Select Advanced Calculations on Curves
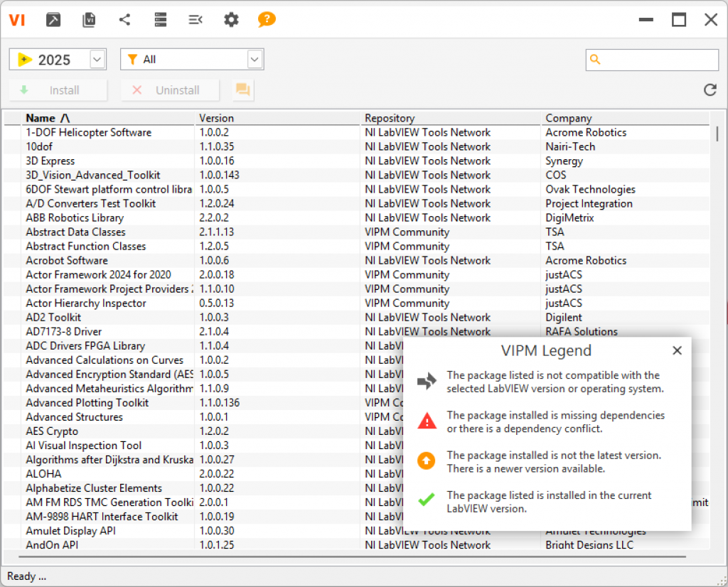 click(x=204, y=360)
